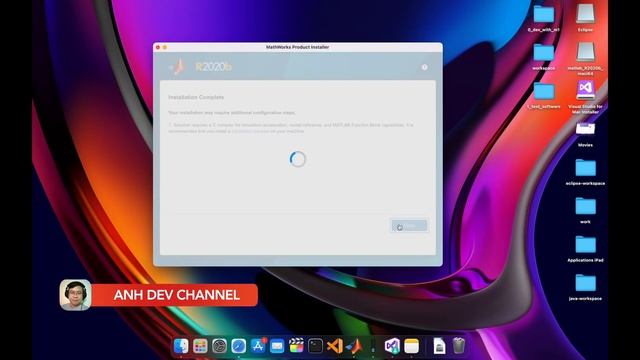Open System Preferences in the Dock
Viewport: 640px width, 360px height.
[x=219, y=346]
